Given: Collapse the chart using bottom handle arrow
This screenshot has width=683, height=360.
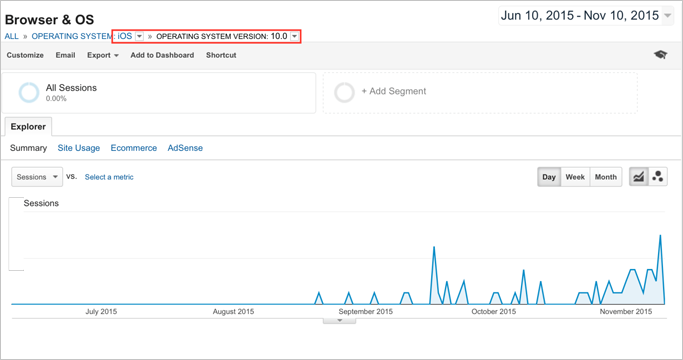Looking at the screenshot, I should pyautogui.click(x=339, y=321).
